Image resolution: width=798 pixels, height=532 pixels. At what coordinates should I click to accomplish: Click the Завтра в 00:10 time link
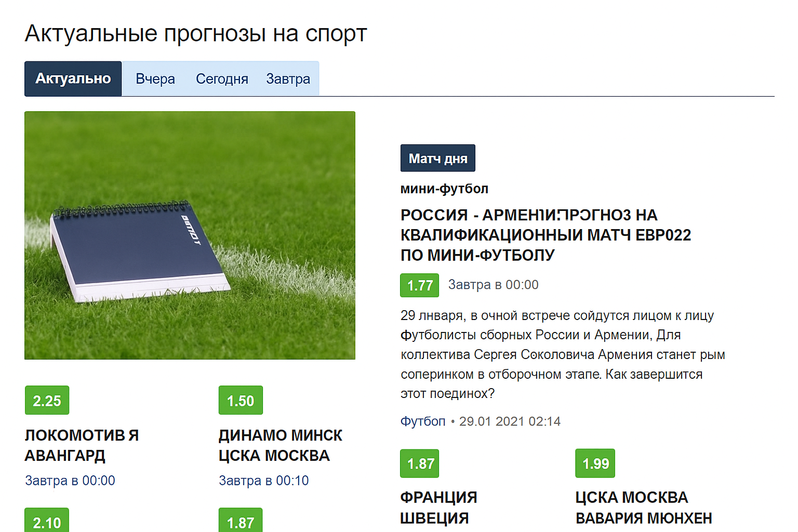pyautogui.click(x=263, y=481)
